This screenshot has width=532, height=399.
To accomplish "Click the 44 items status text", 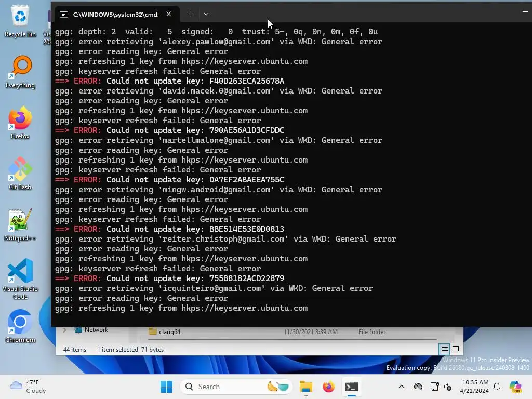I will coord(75,350).
